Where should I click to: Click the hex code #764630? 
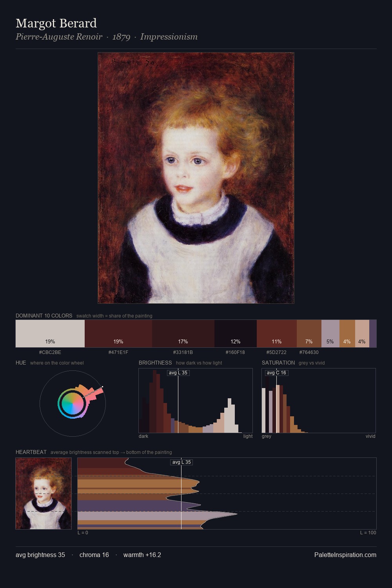coord(309,352)
